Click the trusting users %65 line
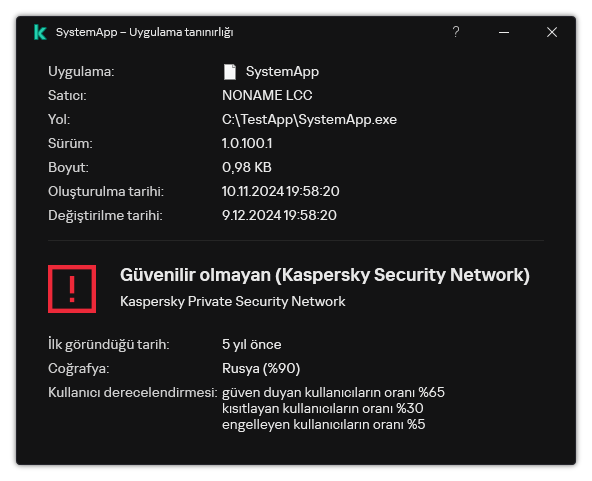The width and height of the screenshot is (592, 481). [x=333, y=392]
